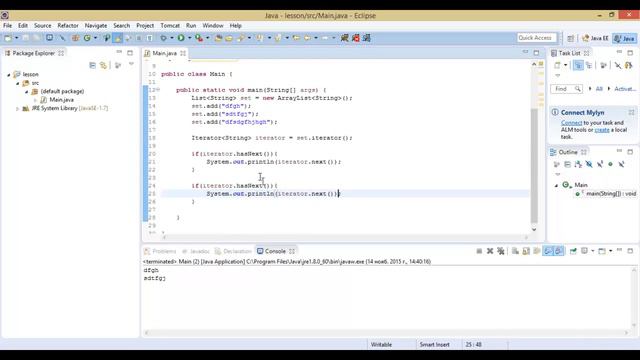Click the New Java Class green C icon
Screen dimensions: 640x360
[87, 38]
